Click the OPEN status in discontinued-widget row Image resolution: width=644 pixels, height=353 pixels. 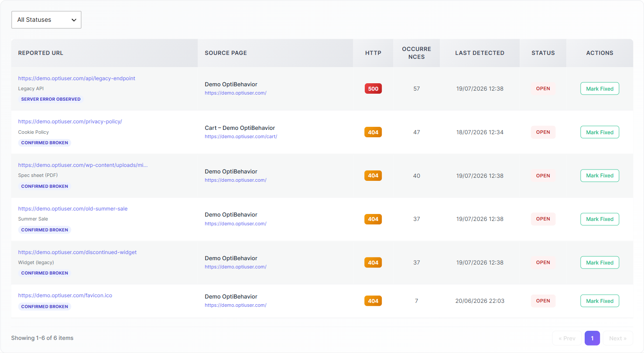543,262
